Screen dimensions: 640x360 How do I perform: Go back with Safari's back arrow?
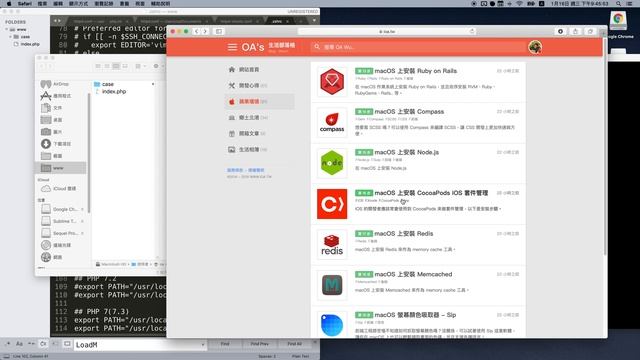point(196,31)
